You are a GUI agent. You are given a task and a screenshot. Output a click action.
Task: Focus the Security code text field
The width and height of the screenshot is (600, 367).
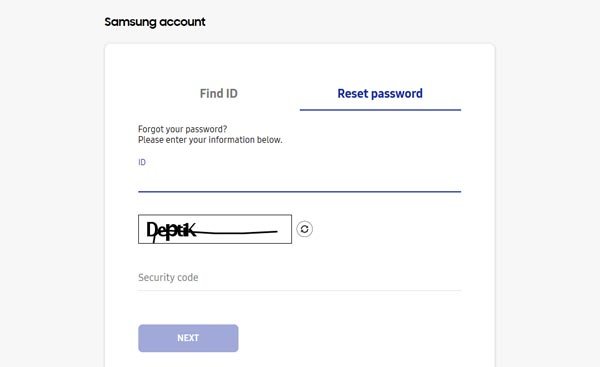[300, 277]
